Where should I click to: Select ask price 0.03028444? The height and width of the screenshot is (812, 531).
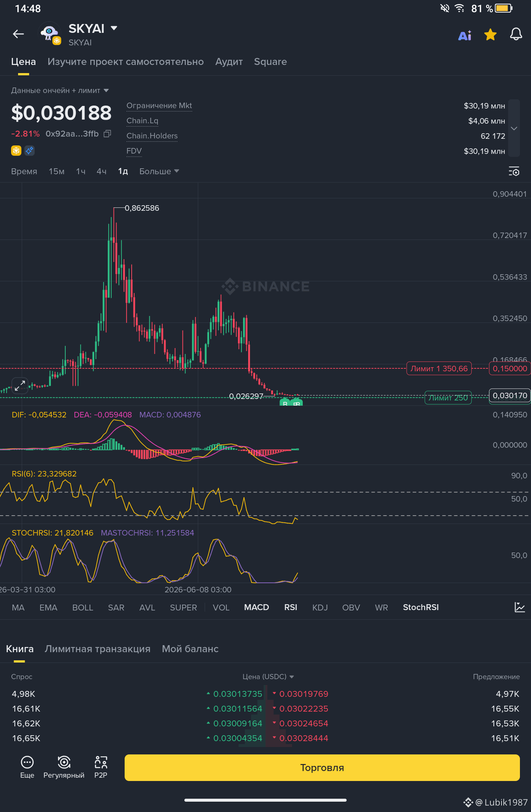click(x=304, y=738)
